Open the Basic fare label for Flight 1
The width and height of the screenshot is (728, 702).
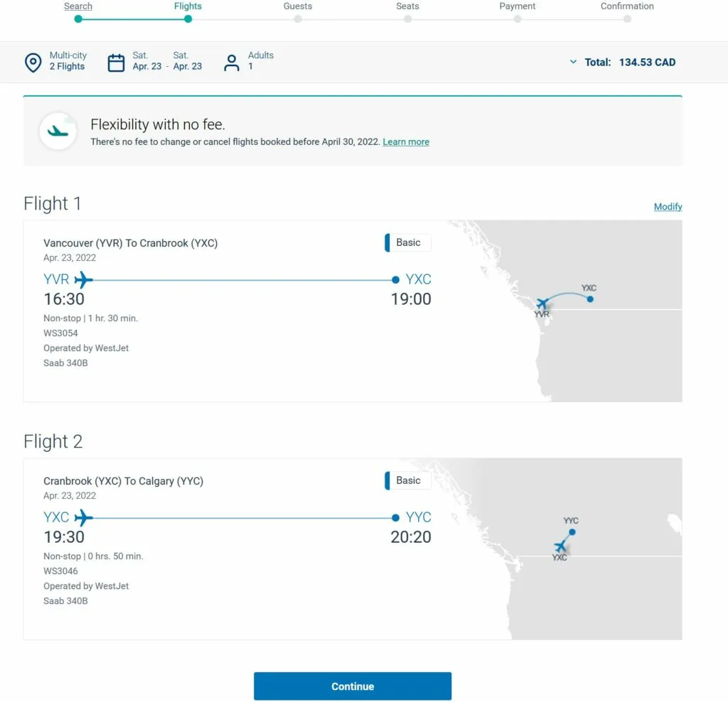click(x=407, y=242)
